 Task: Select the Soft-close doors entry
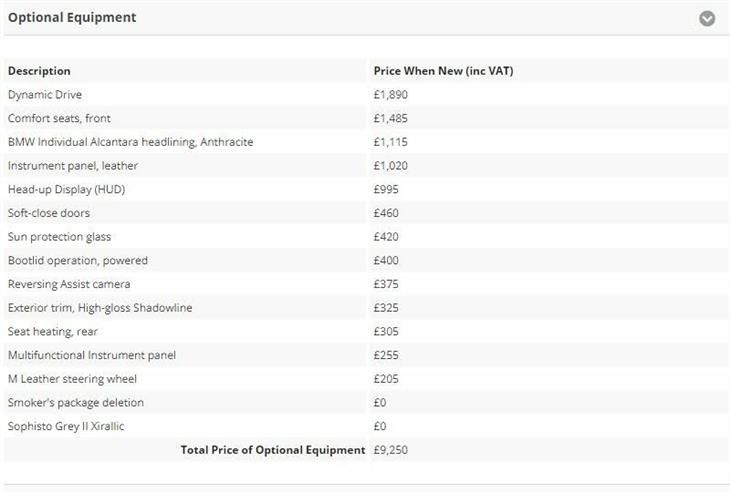pos(49,213)
